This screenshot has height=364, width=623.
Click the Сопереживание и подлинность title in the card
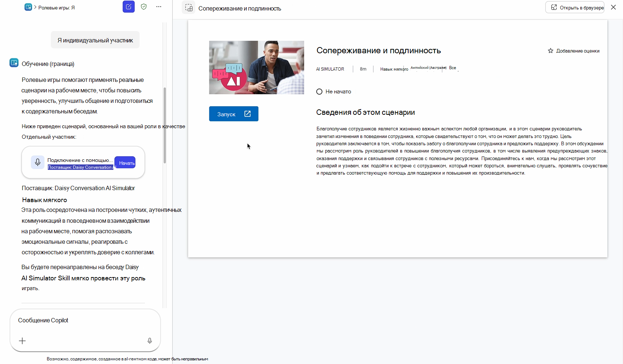coord(379,50)
